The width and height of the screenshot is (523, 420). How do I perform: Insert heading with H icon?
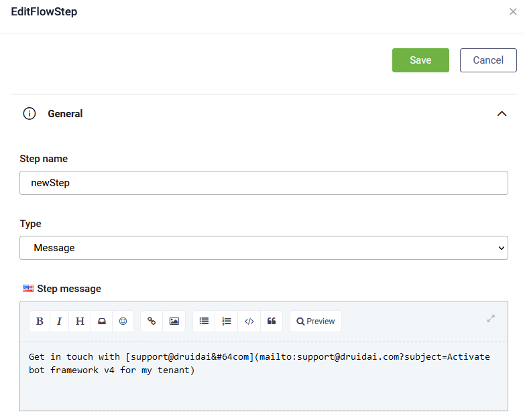click(80, 321)
